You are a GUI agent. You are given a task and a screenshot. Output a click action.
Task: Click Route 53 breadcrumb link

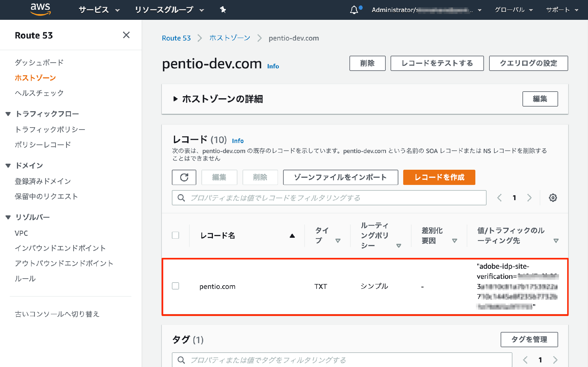[176, 38]
